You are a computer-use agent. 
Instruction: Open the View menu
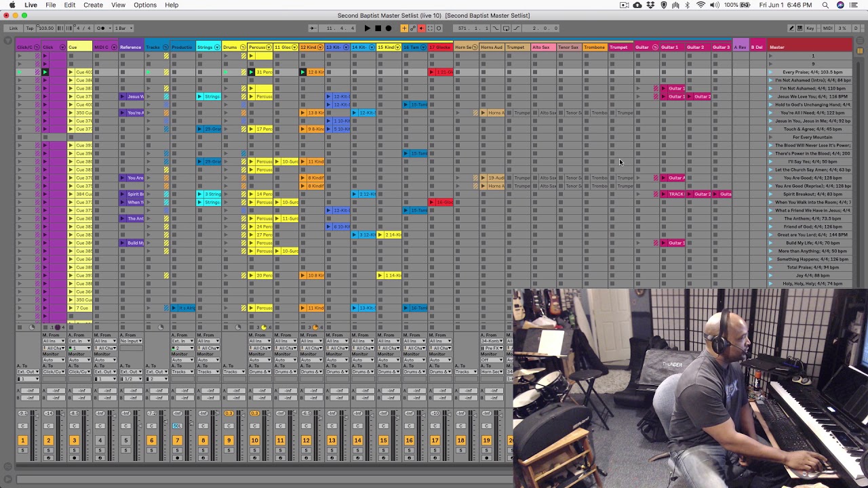coord(118,5)
